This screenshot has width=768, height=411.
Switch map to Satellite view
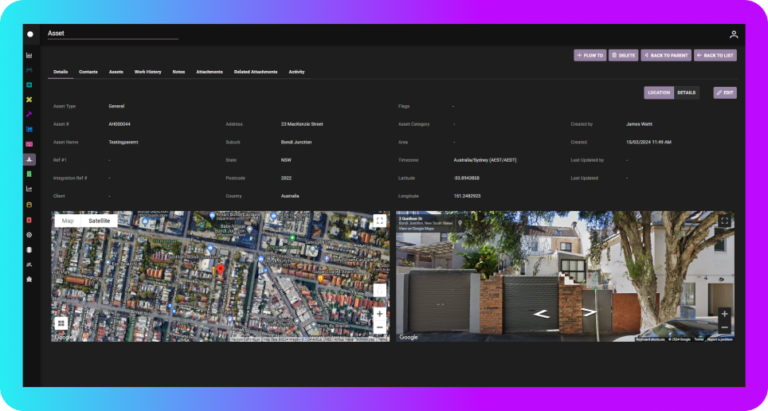99,220
